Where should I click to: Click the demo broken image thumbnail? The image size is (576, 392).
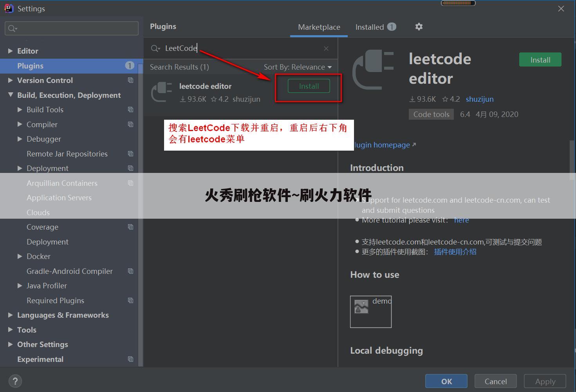pos(371,311)
